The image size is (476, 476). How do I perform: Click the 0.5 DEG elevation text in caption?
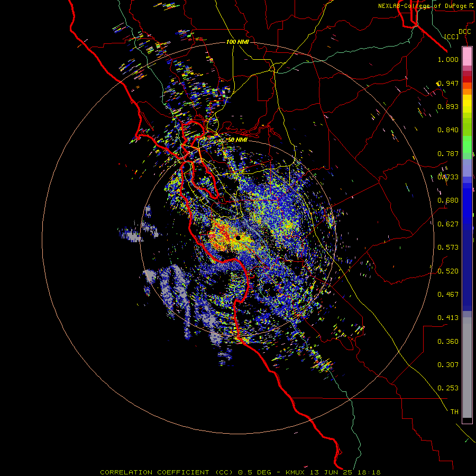256,472
